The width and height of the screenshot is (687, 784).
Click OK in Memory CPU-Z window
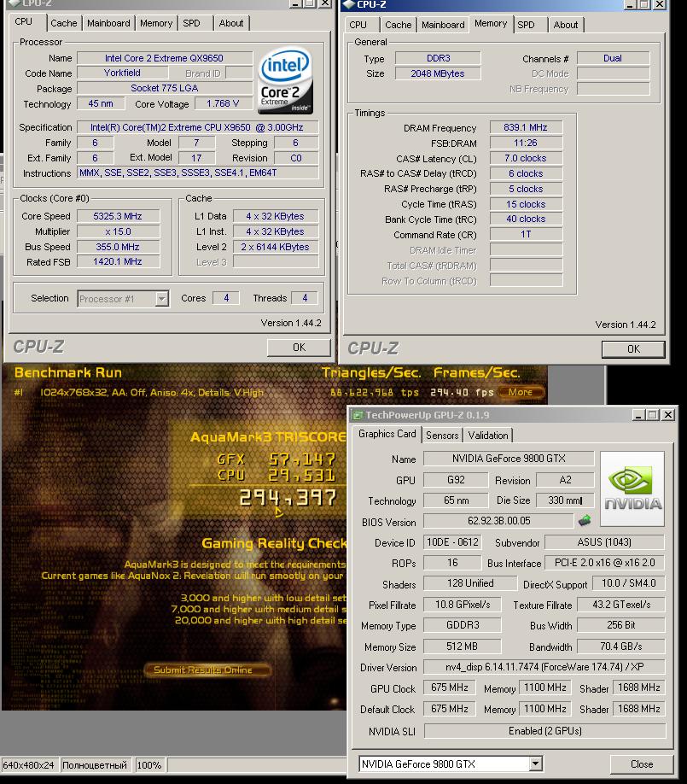tap(633, 349)
